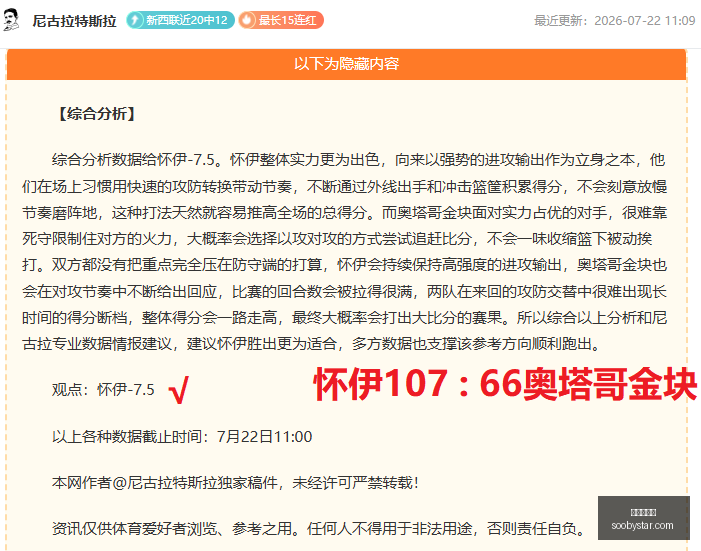701x551 pixels.
Task: Click the copyright line 本网作者@尼古拉特斯拉独家稿件
Action: coord(235,483)
